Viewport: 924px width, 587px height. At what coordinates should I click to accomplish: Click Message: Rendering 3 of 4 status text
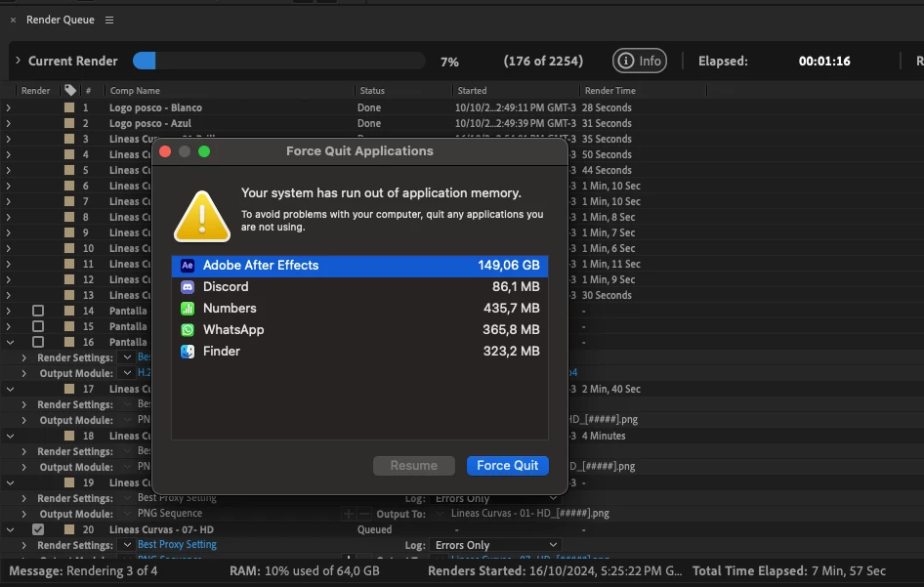83,570
